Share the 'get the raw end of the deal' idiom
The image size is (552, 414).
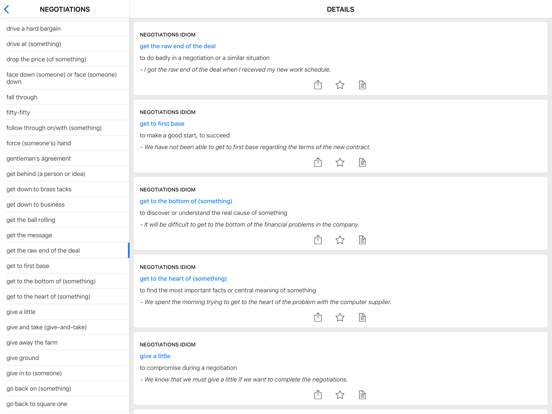[318, 85]
